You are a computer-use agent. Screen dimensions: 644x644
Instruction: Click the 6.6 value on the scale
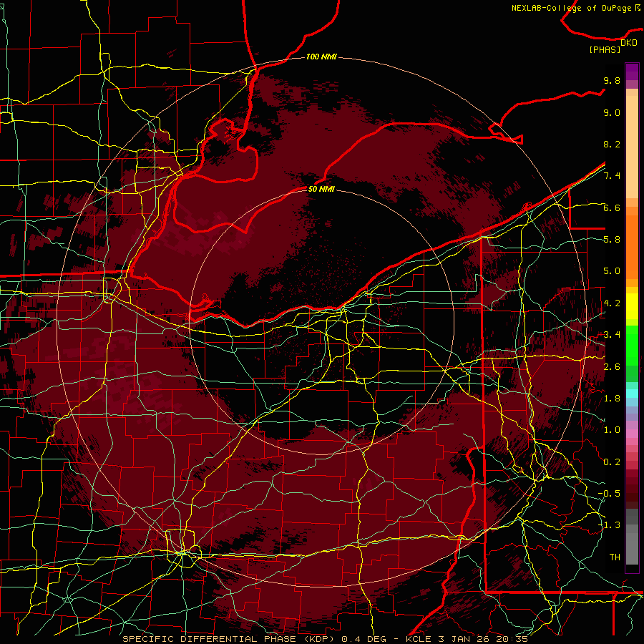[x=612, y=208]
